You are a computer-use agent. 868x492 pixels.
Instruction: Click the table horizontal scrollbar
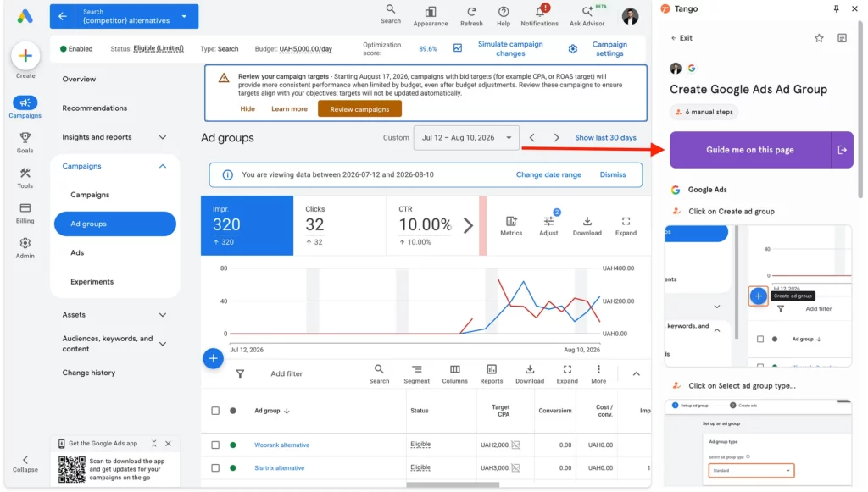click(x=453, y=485)
